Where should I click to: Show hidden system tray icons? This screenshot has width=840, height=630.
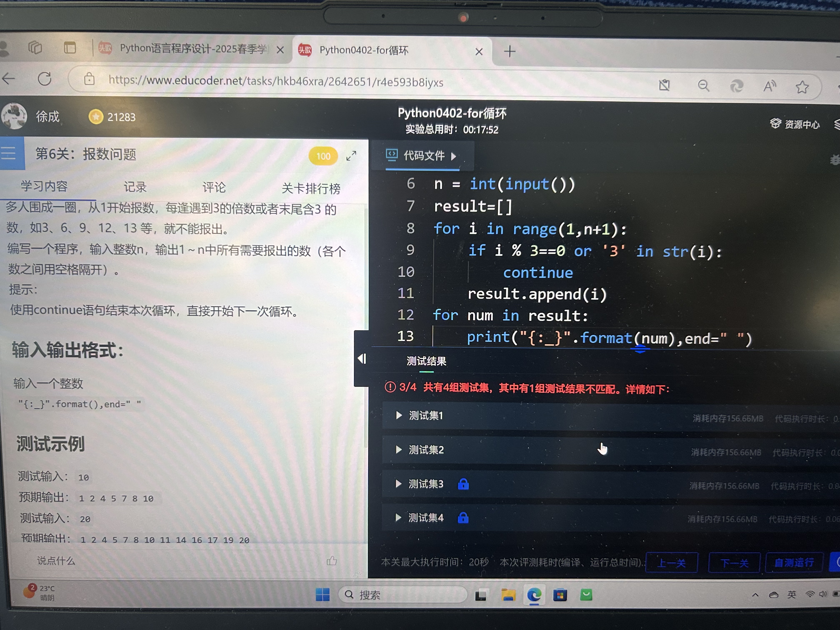point(755,595)
